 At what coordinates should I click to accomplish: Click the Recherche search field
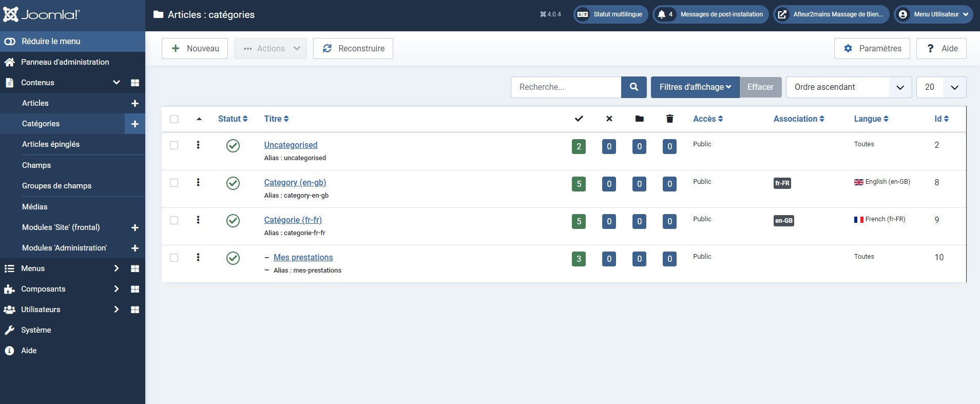pos(566,87)
